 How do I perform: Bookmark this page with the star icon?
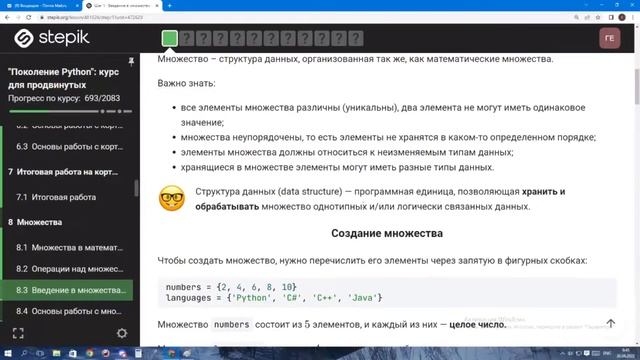click(598, 18)
